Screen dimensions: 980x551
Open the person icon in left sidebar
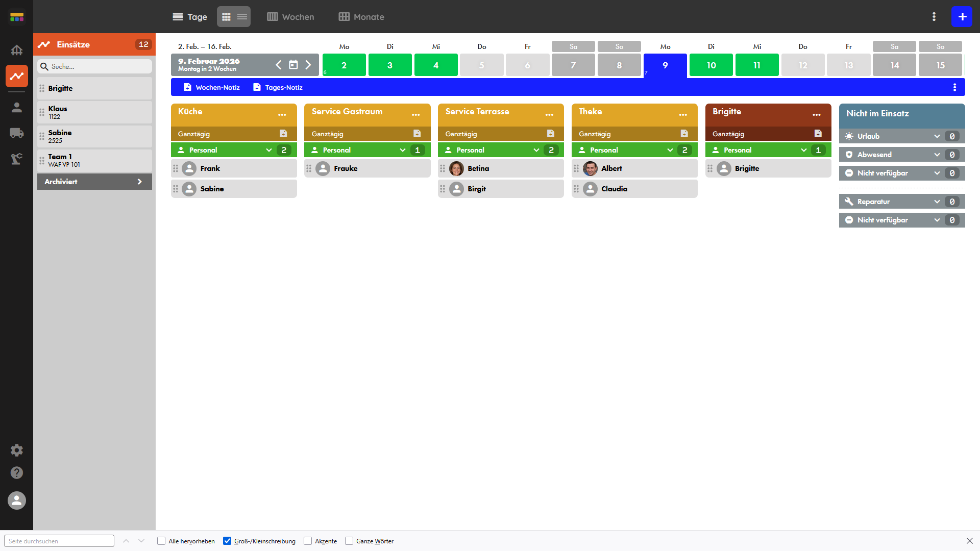click(16, 108)
